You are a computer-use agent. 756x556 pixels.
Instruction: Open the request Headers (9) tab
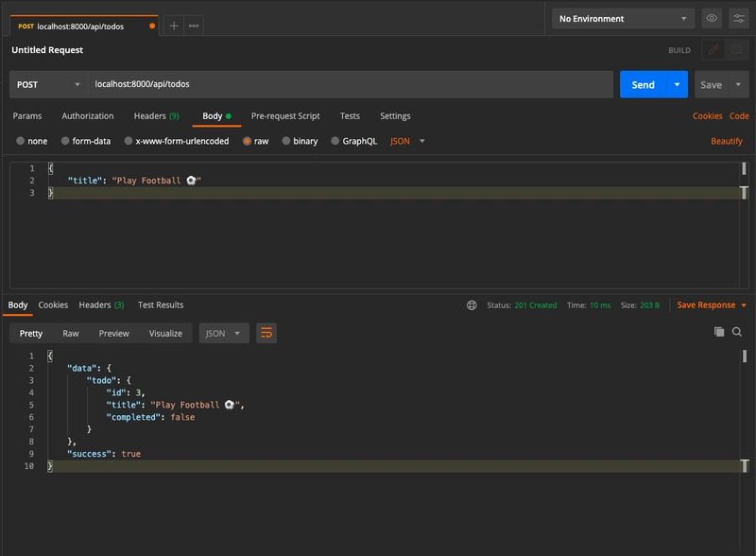click(x=156, y=115)
